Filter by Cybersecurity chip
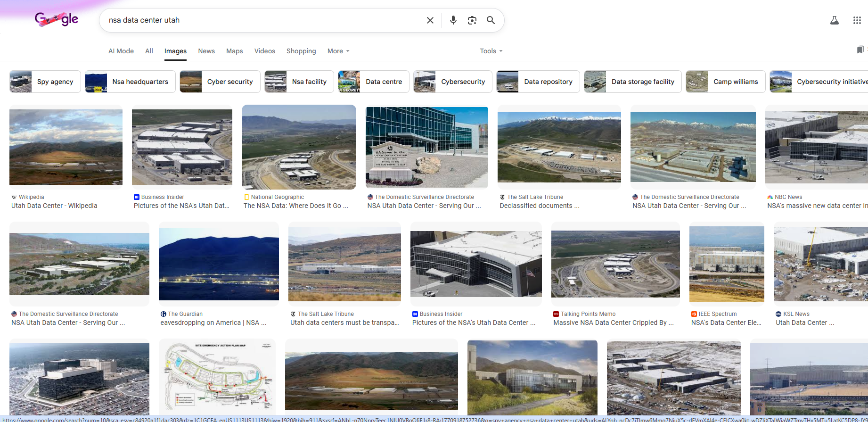Screen dimensions: 868x422 click(x=453, y=82)
